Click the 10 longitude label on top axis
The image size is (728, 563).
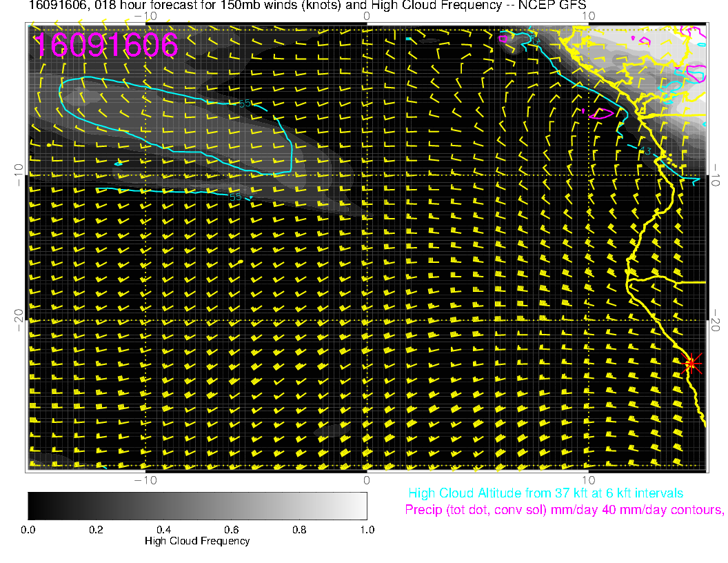[x=587, y=15]
